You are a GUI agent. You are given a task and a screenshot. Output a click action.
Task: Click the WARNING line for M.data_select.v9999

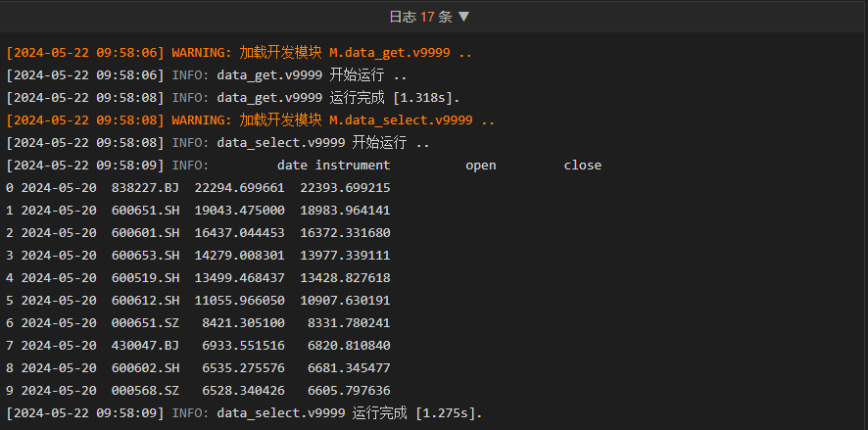[x=250, y=120]
